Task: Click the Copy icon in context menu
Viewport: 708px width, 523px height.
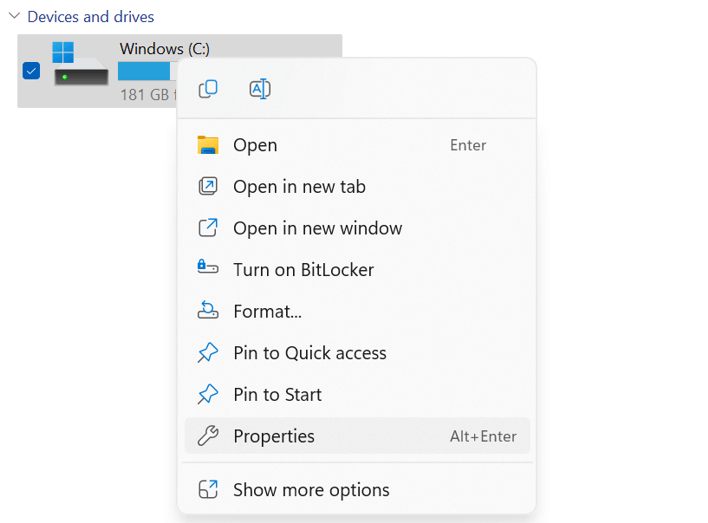Action: tap(208, 89)
